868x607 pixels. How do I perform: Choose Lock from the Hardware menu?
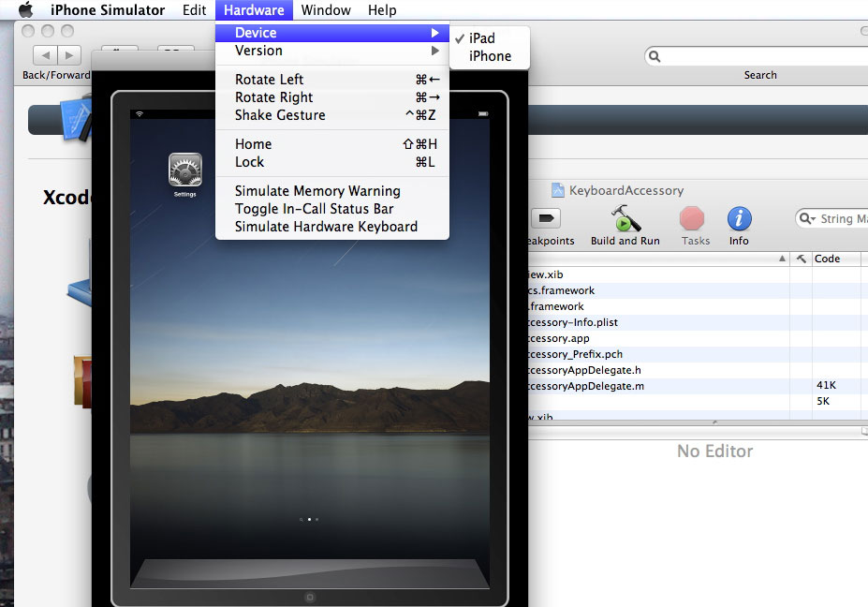[332, 162]
